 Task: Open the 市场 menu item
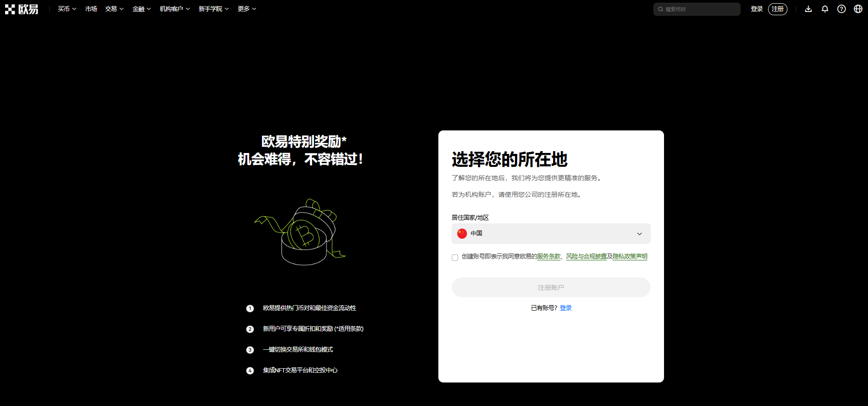(91, 9)
